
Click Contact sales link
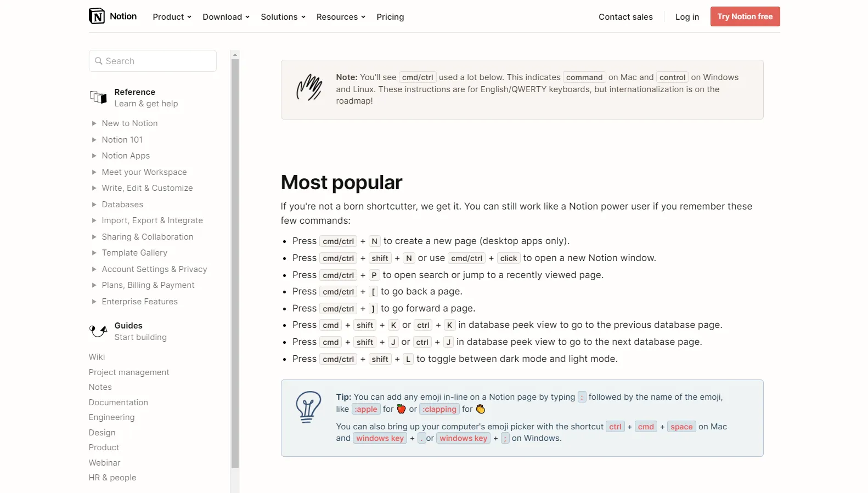pos(625,17)
